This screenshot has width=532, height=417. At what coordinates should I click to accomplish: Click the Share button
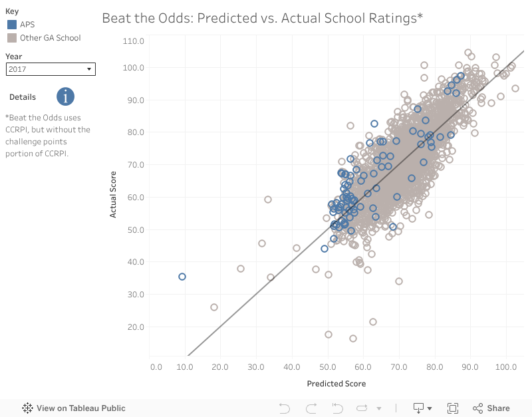(x=491, y=408)
